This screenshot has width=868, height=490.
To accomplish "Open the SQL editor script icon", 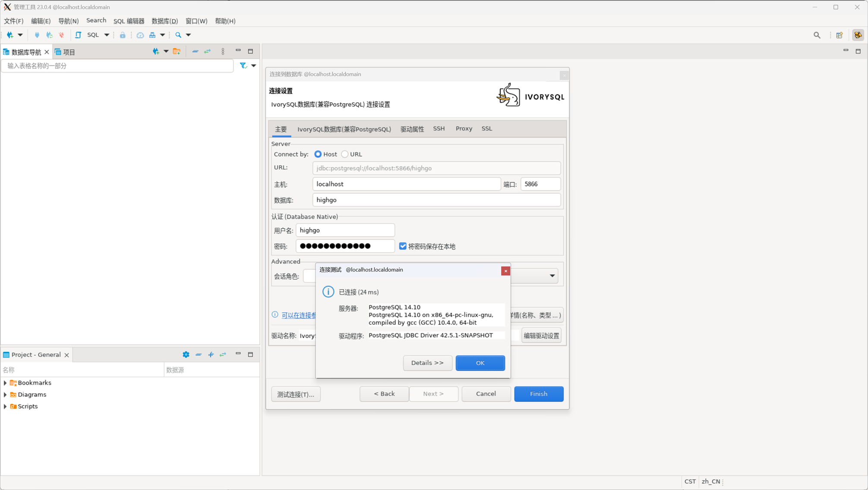I will [x=78, y=35].
